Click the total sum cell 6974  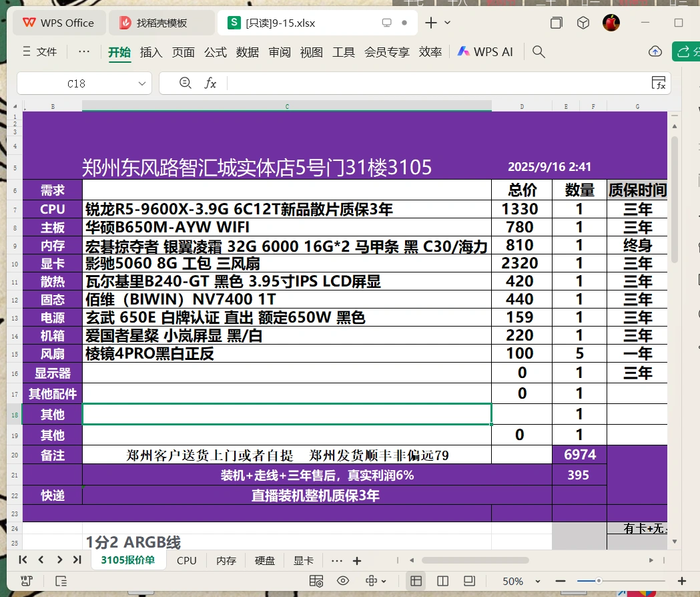point(579,455)
